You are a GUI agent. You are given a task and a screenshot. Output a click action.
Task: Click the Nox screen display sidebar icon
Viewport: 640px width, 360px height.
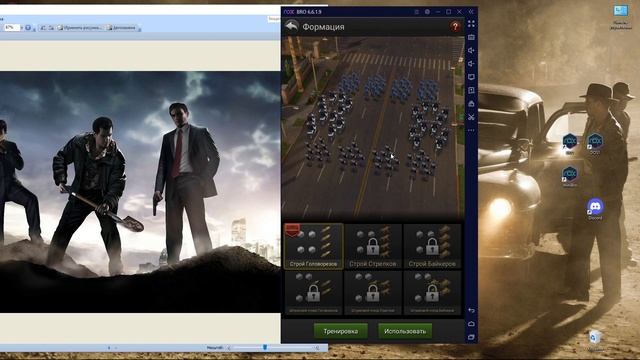[471, 77]
